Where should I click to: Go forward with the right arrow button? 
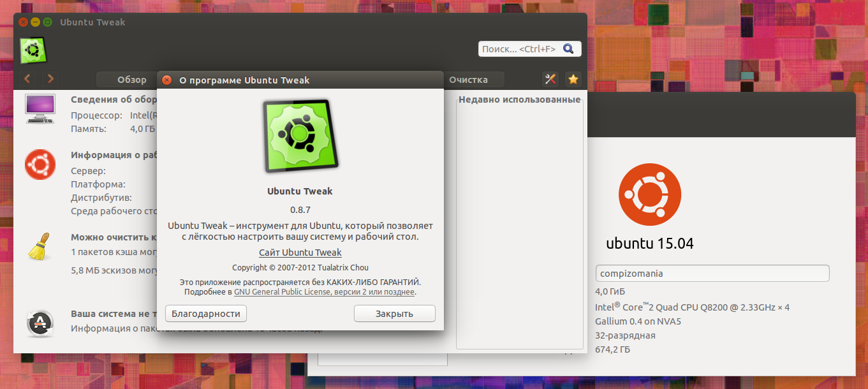click(x=49, y=79)
